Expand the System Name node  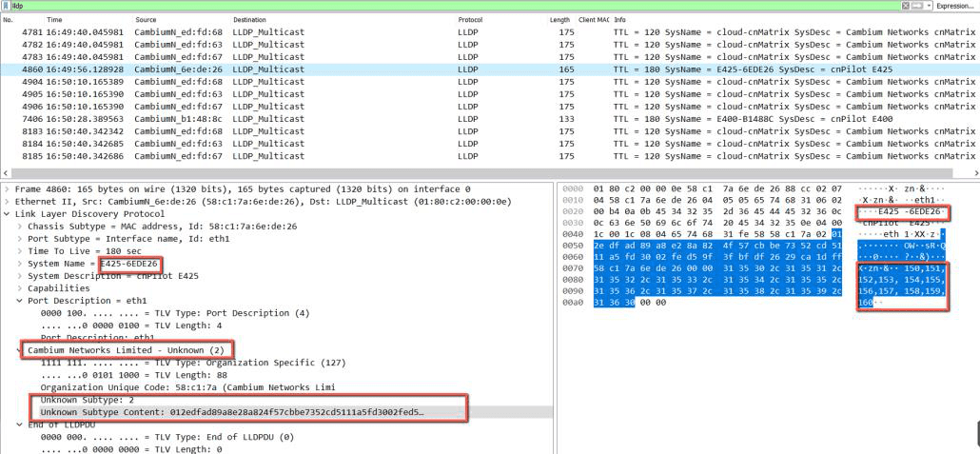coord(20,264)
